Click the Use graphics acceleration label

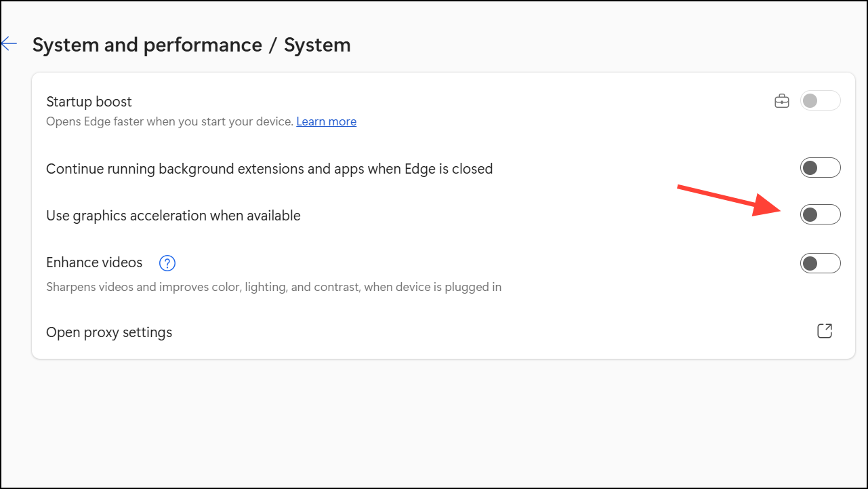[x=173, y=216]
